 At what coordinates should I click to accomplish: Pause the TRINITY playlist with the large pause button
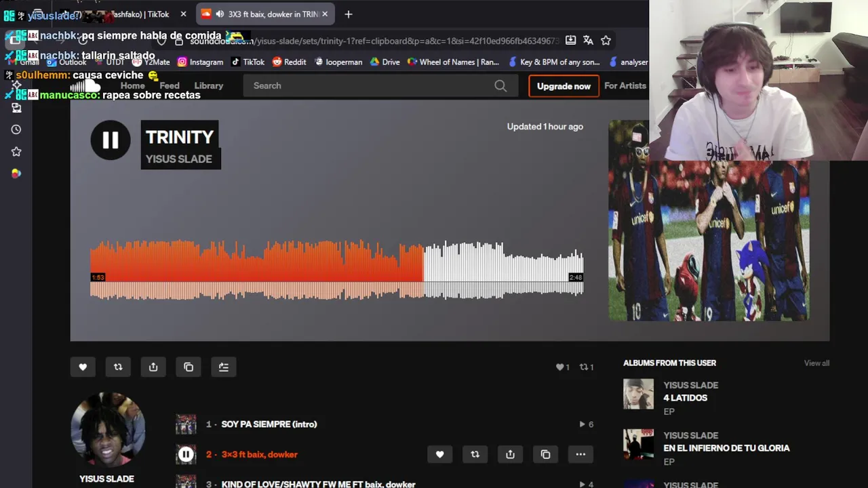point(111,140)
